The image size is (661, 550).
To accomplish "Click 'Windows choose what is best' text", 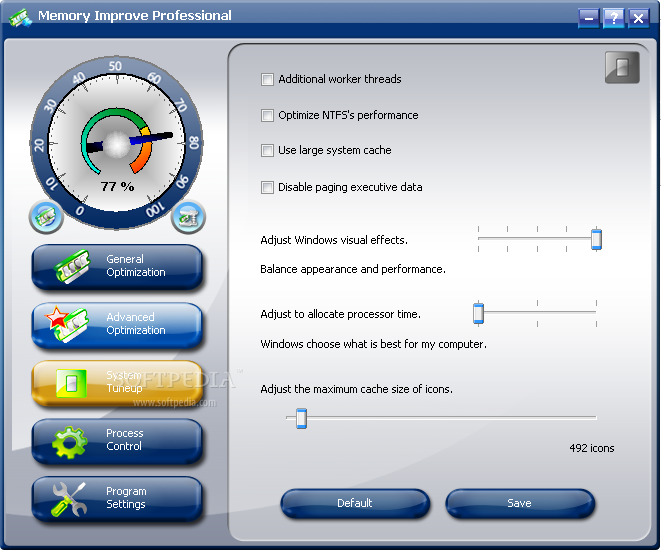I will coord(373,344).
